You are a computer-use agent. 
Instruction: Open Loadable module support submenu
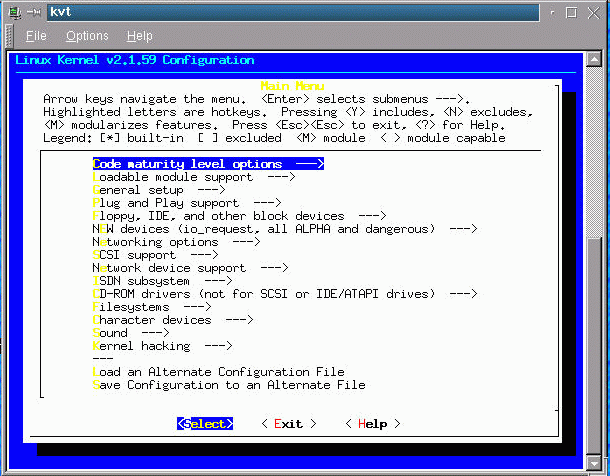(194, 177)
